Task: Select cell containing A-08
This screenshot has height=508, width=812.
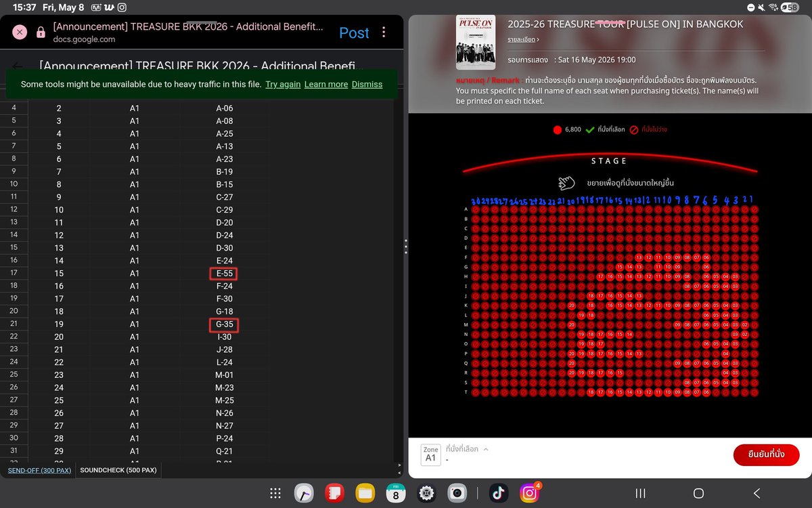Action: click(225, 121)
